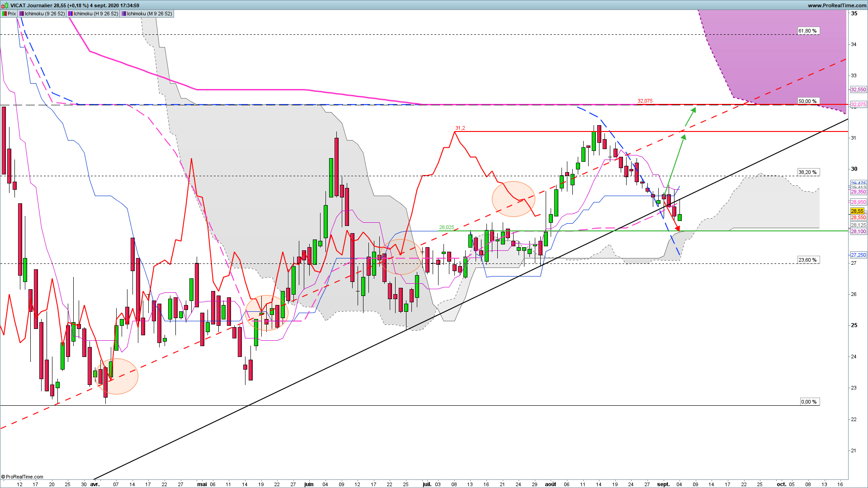Open the Prix indicator tab
The width and height of the screenshot is (868, 488).
pyautogui.click(x=9, y=14)
